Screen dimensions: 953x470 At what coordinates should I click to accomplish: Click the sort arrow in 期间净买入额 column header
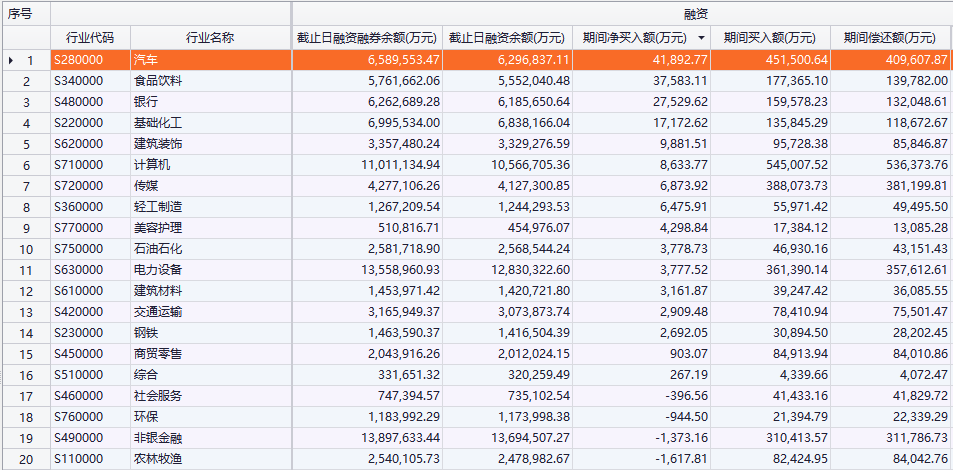coord(700,38)
